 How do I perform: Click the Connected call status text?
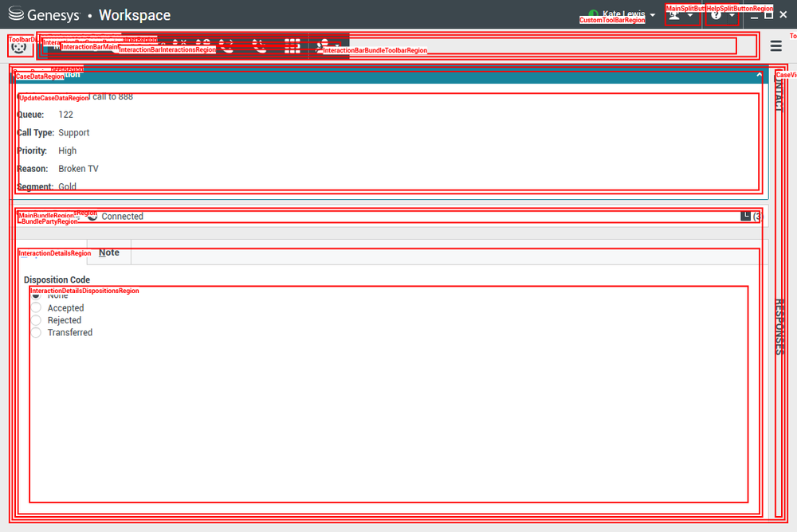click(x=123, y=217)
